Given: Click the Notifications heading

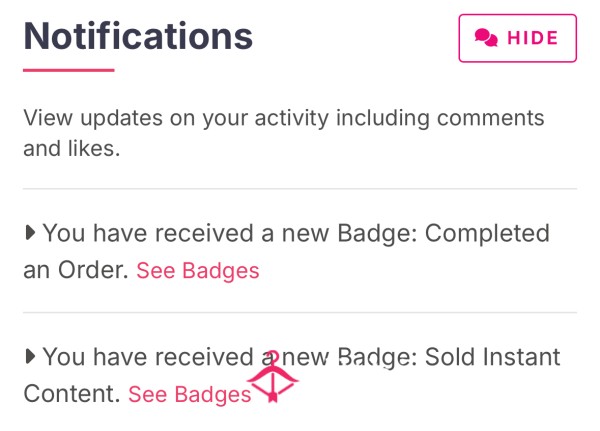Looking at the screenshot, I should coord(138,36).
